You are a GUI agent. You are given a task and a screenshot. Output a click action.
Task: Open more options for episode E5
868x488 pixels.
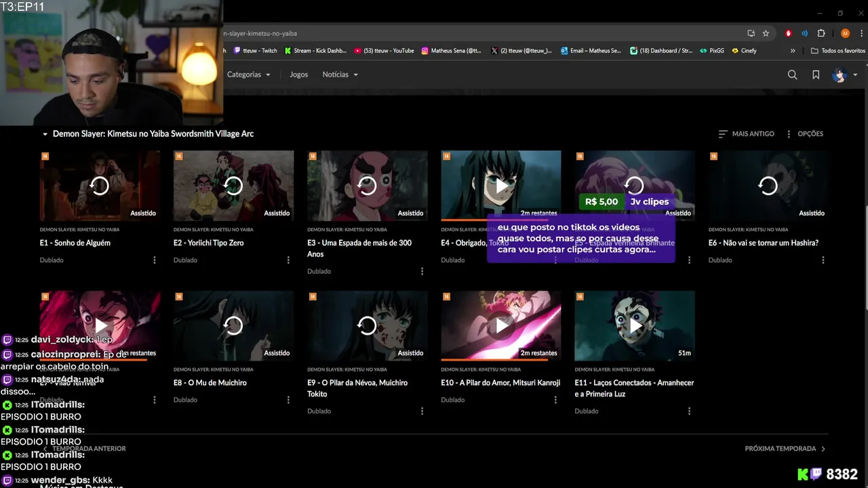[x=689, y=260]
